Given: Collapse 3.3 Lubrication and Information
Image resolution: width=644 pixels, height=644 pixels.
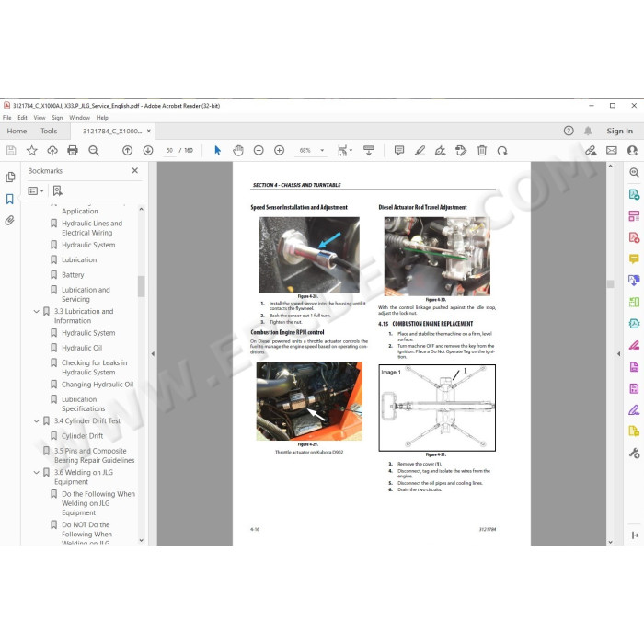Looking at the screenshot, I should 36,312.
